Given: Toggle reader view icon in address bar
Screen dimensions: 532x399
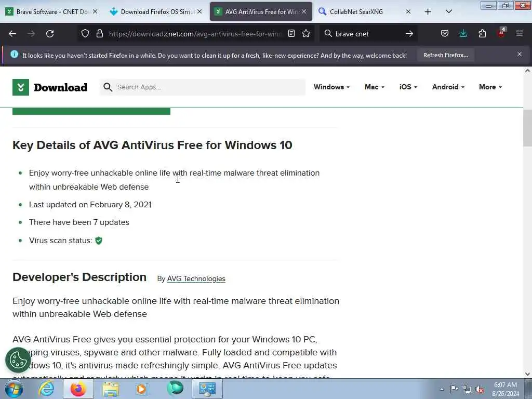Looking at the screenshot, I should point(291,34).
